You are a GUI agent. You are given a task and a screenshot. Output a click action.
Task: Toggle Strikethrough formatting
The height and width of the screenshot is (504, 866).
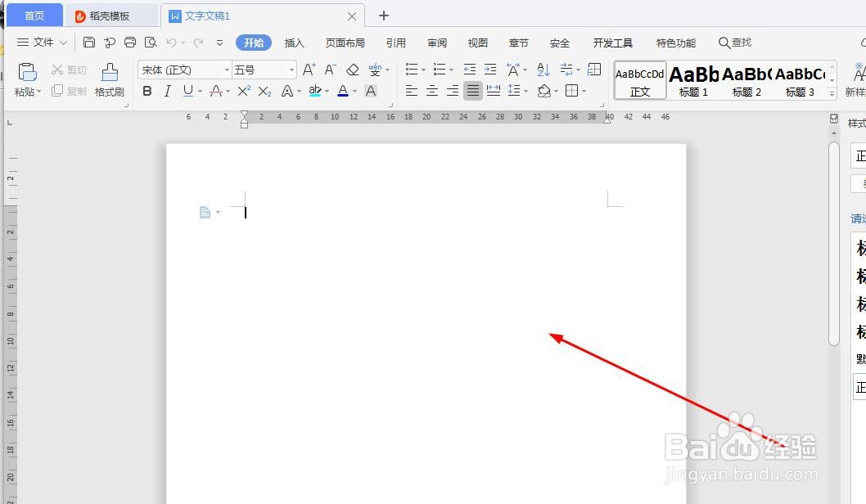pyautogui.click(x=216, y=91)
